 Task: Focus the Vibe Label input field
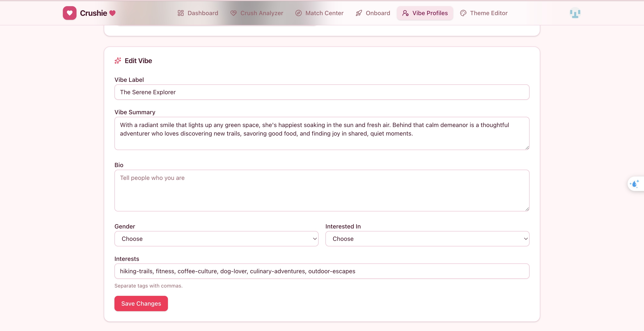point(322,92)
